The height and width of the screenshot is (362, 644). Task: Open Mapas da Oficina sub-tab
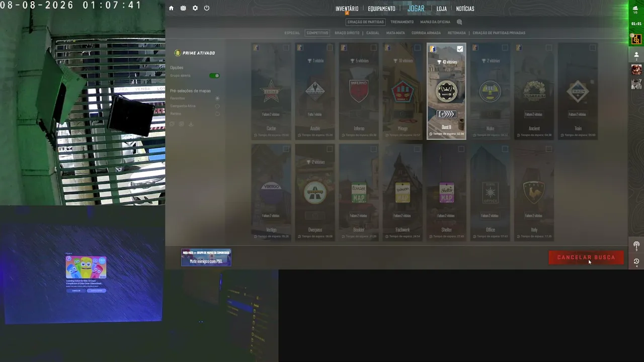pos(435,22)
